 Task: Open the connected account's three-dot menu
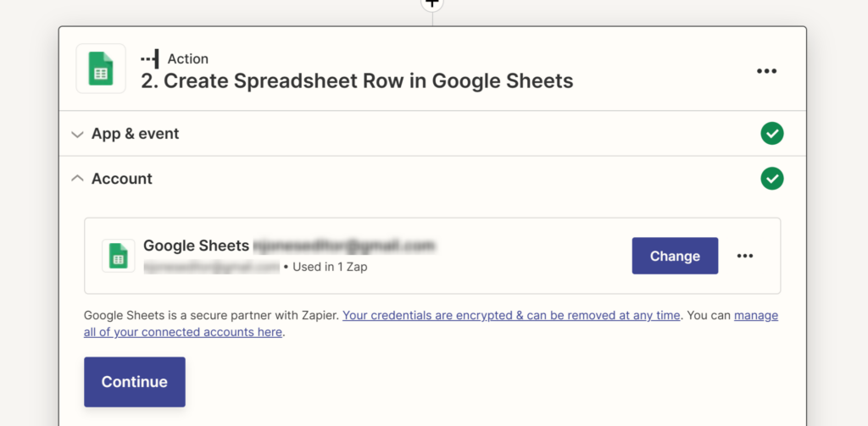click(x=745, y=256)
